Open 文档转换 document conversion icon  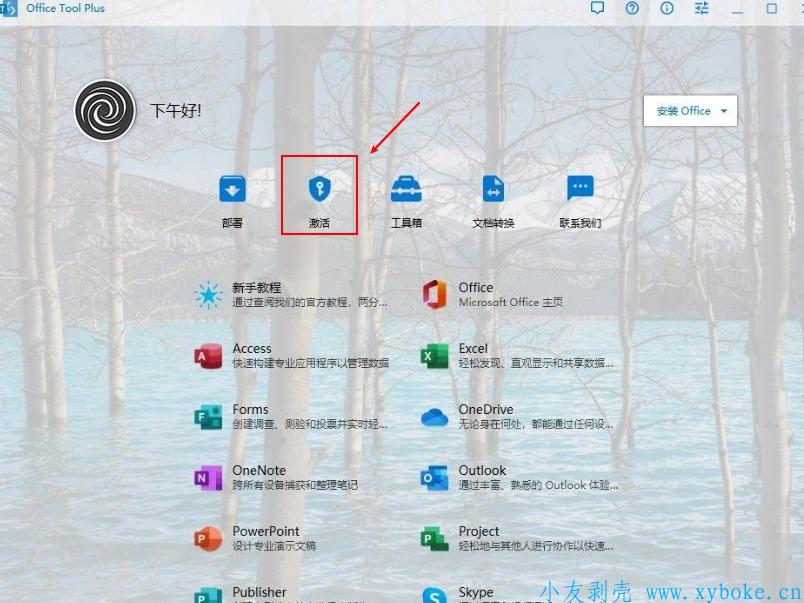coord(493,190)
